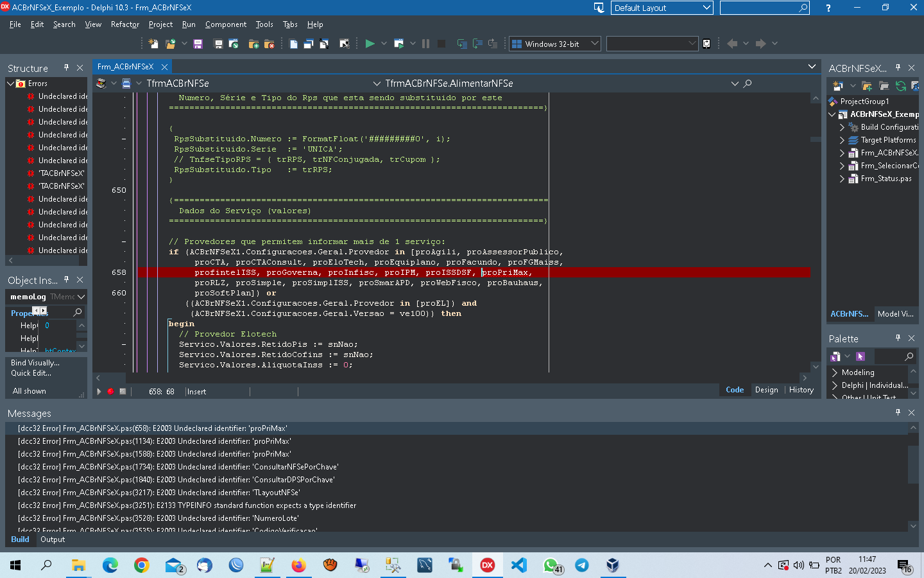Select the Output tab in Messages
The width and height of the screenshot is (924, 578).
pos(53,539)
